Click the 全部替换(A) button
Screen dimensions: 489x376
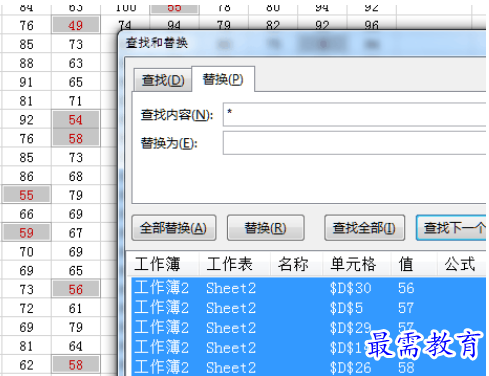point(174,228)
